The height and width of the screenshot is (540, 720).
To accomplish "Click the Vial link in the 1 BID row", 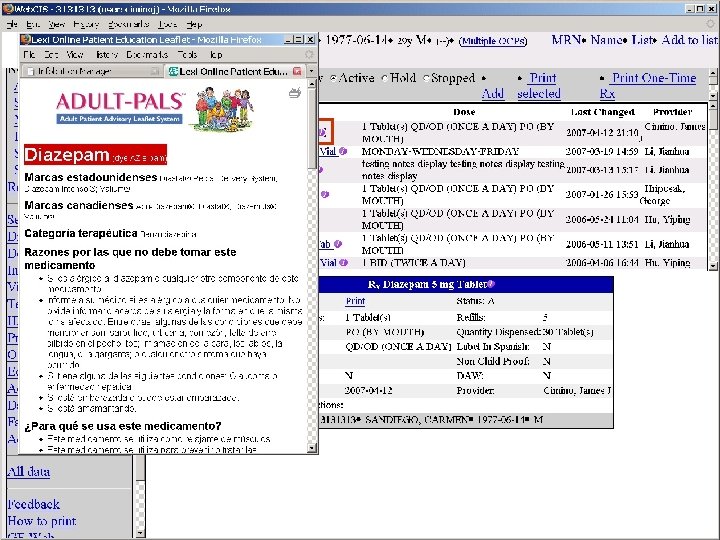I will pyautogui.click(x=328, y=263).
